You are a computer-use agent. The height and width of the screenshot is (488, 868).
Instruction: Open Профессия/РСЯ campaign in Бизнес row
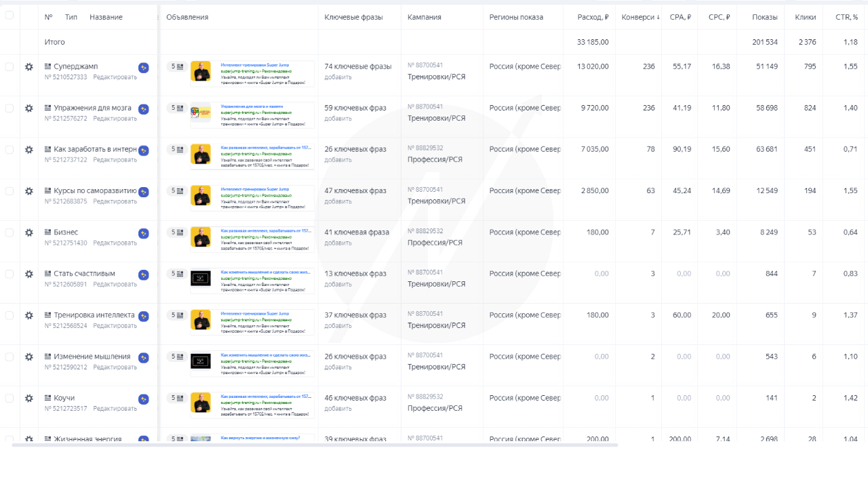tap(435, 243)
